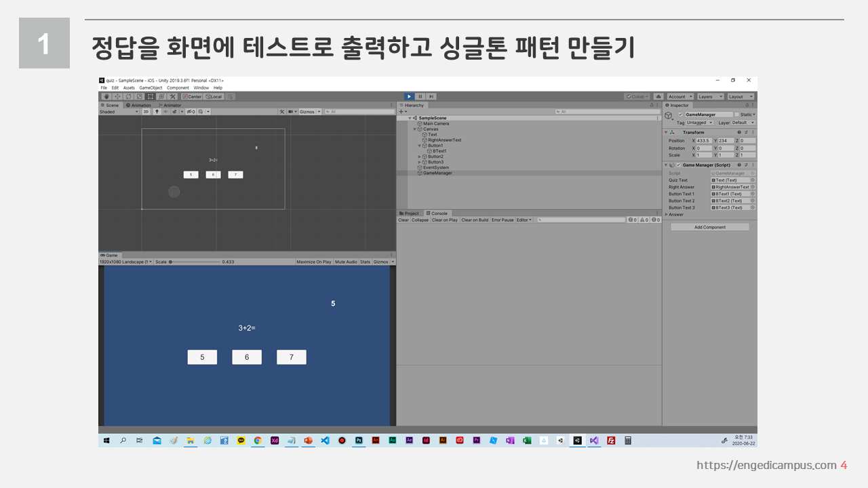
Task: Open the Layers dropdown
Action: pos(711,96)
